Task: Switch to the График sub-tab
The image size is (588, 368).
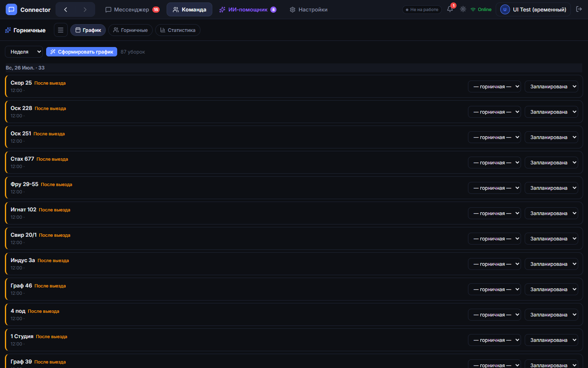Action: click(88, 30)
